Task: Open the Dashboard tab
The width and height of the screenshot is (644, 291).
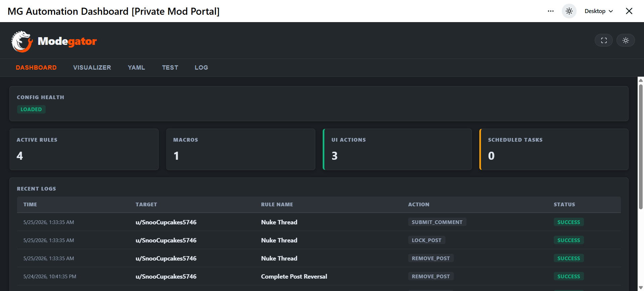Action: pyautogui.click(x=36, y=68)
